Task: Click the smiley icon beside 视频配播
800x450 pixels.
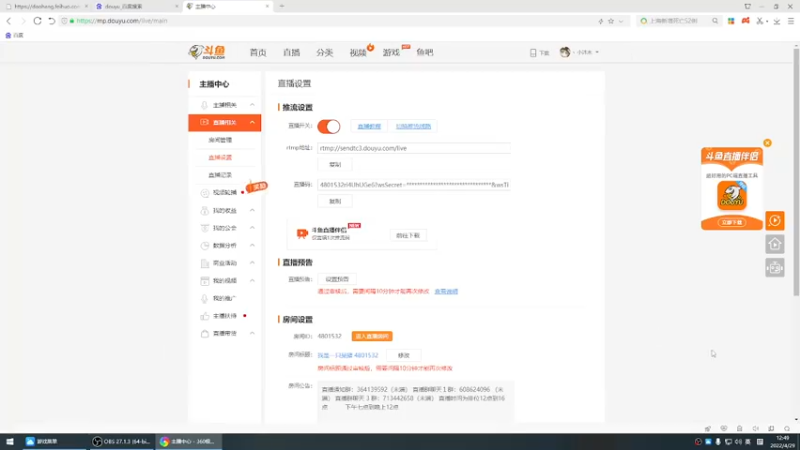Action: pyautogui.click(x=205, y=193)
